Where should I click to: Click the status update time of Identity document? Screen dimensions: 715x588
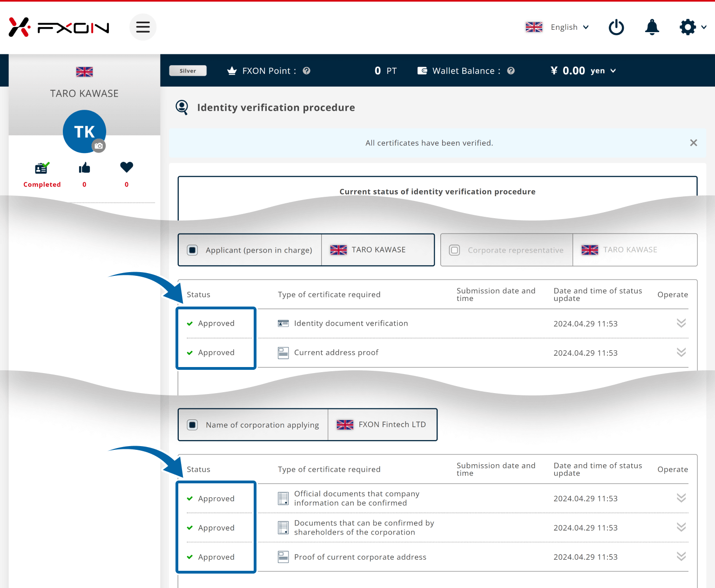(x=586, y=324)
